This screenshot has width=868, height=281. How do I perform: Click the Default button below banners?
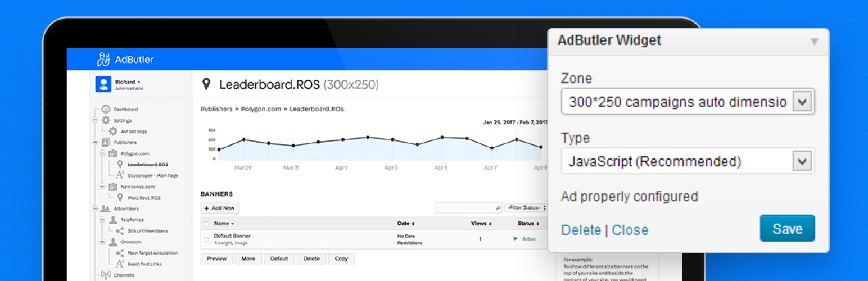pyautogui.click(x=279, y=259)
